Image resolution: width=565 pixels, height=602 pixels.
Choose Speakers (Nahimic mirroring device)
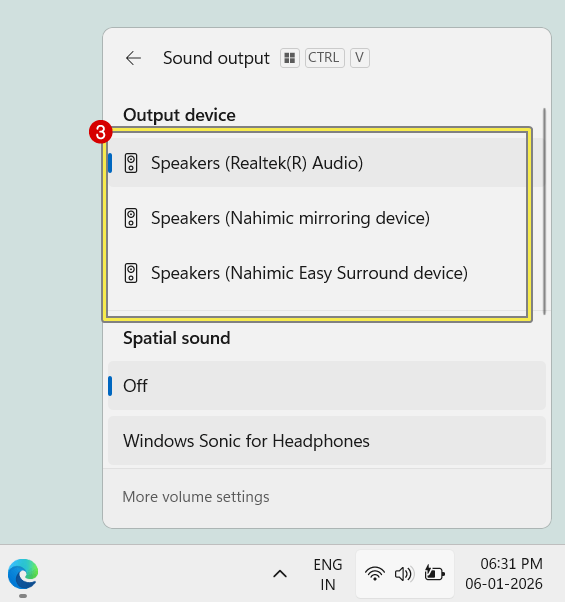point(327,218)
